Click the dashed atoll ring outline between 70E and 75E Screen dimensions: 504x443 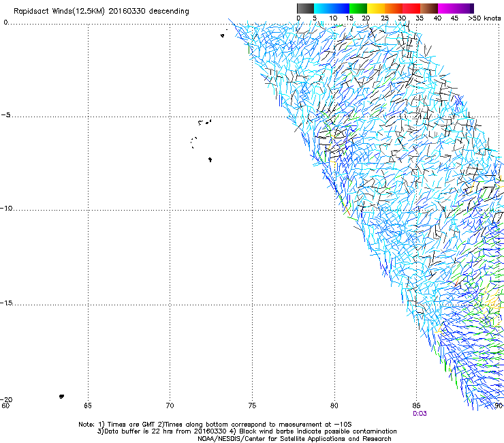tap(193, 142)
